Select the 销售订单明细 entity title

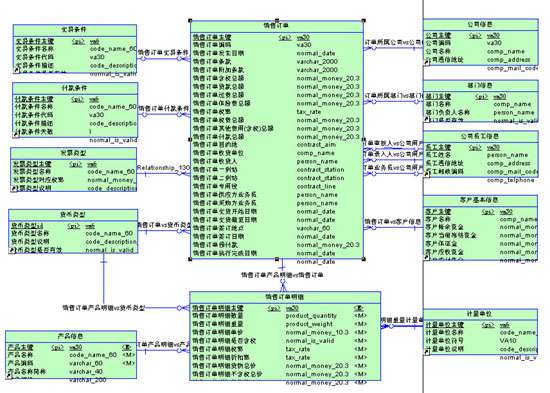[x=284, y=297]
